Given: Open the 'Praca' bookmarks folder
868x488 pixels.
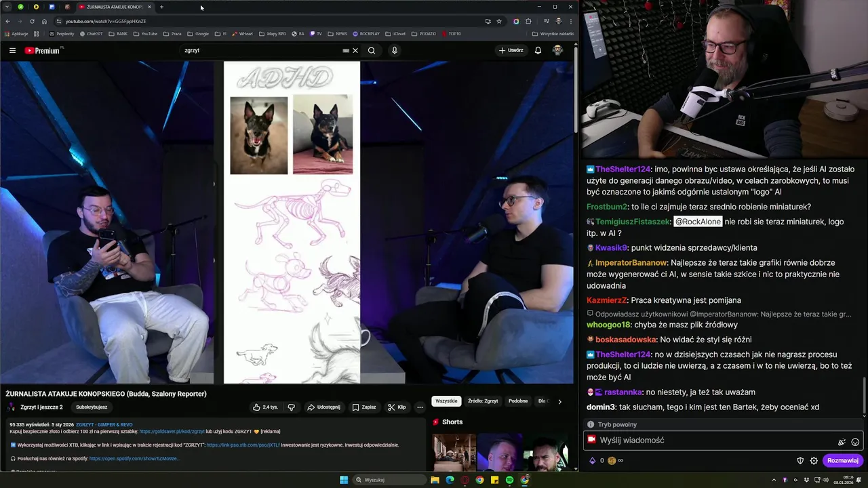Looking at the screenshot, I should [x=172, y=33].
